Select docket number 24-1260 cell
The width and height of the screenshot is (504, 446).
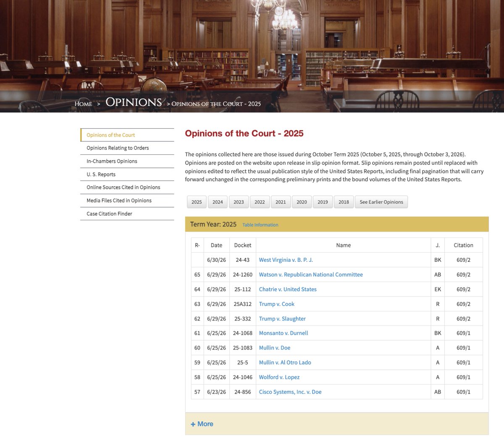coord(243,275)
